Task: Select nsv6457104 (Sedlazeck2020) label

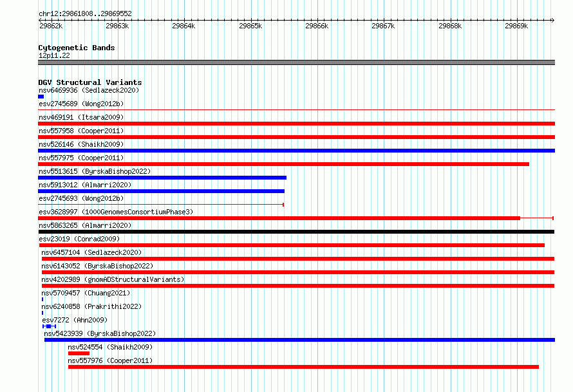Action: (x=91, y=252)
